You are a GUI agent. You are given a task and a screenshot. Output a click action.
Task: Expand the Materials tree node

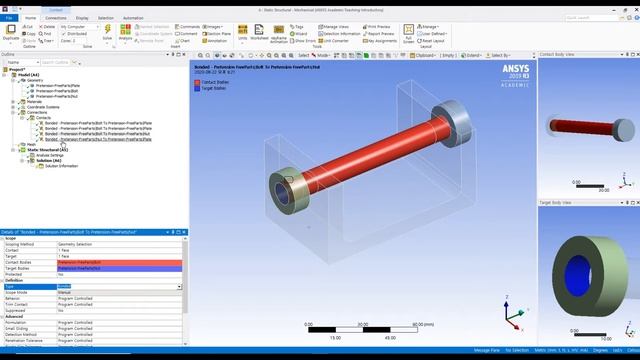tap(13, 102)
